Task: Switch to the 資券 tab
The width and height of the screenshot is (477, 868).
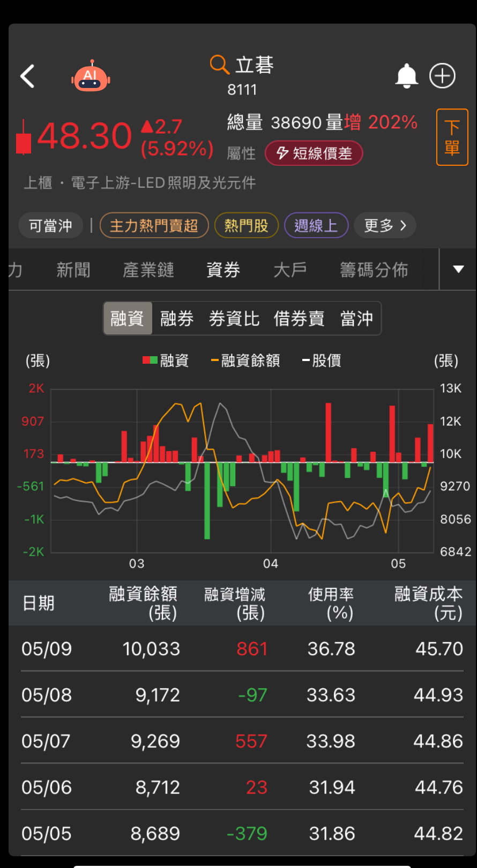Action: tap(223, 269)
